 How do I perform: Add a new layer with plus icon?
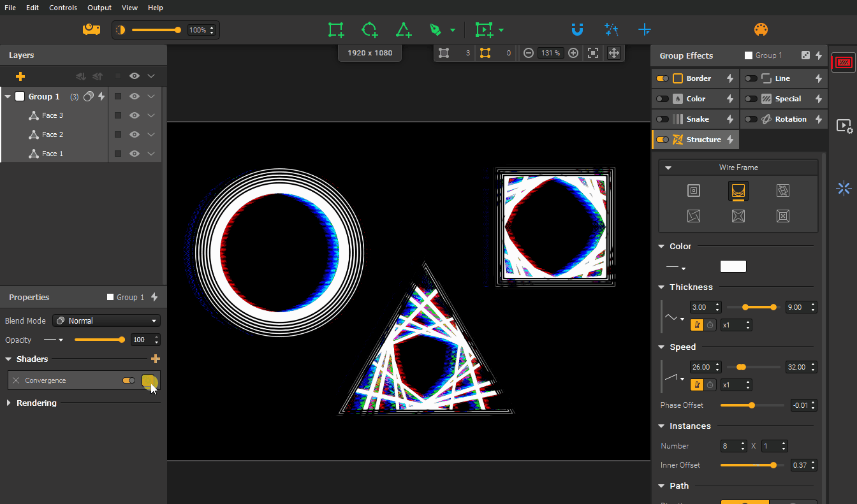[x=20, y=76]
